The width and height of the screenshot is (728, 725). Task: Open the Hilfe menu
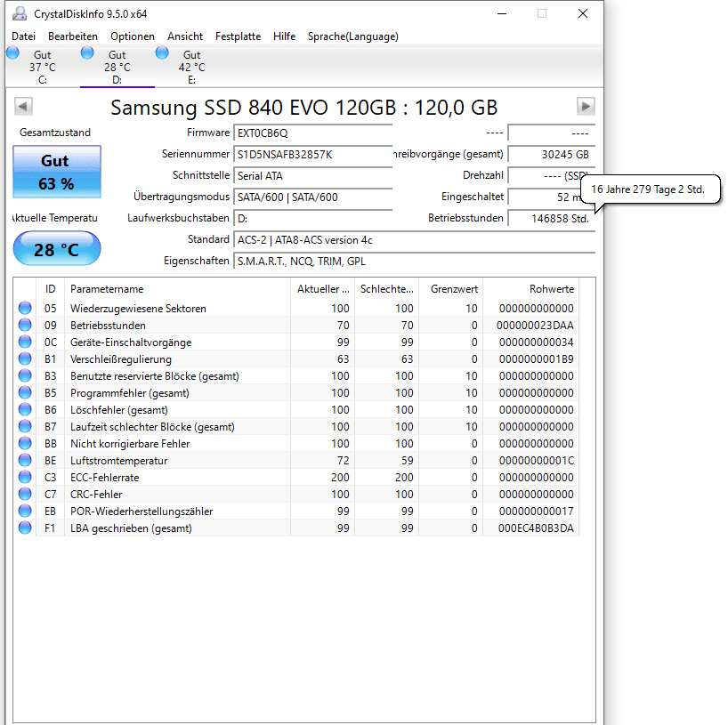[x=284, y=36]
